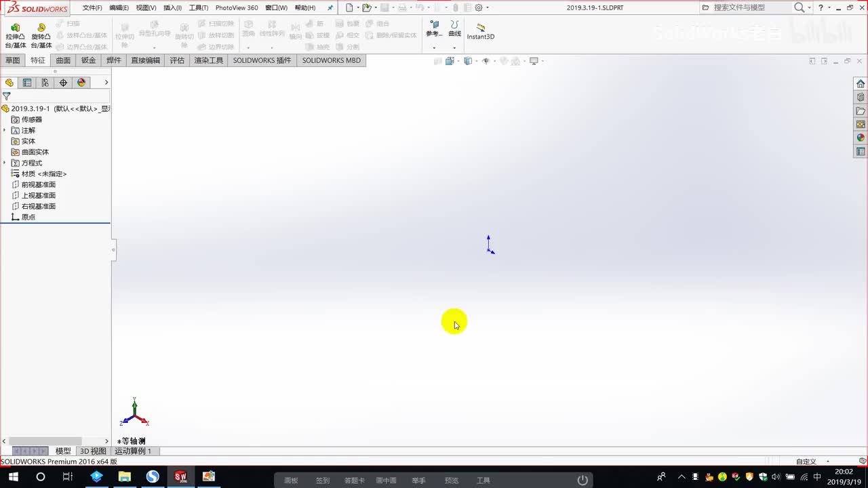Open the PropertyManager tab icon
868x488 pixels.
coord(27,83)
